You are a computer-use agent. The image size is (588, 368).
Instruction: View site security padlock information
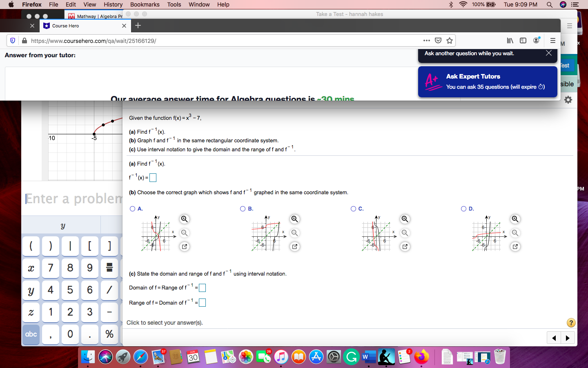tap(24, 40)
